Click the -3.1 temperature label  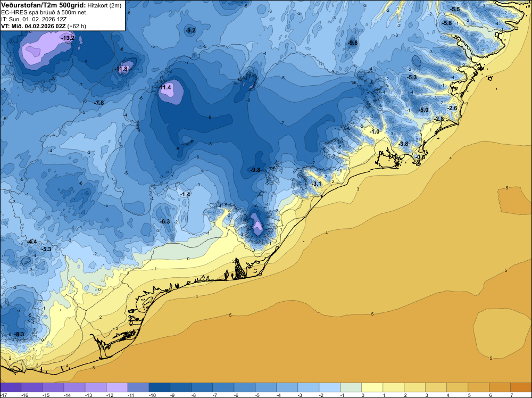pos(316,184)
